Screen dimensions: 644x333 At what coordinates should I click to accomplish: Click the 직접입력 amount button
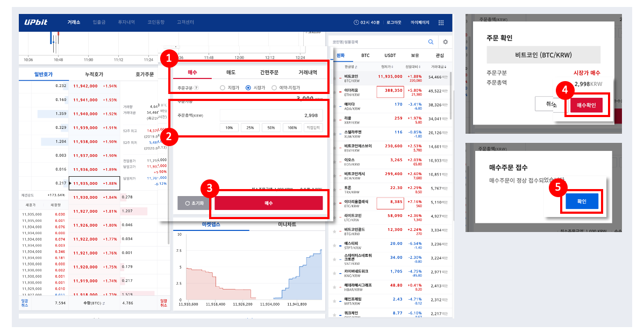click(x=313, y=128)
